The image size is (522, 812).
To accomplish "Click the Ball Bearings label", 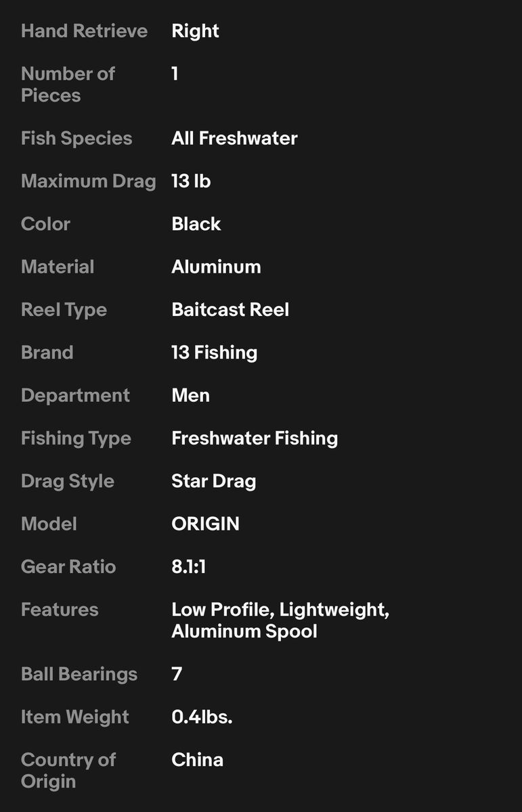I will [x=79, y=674].
